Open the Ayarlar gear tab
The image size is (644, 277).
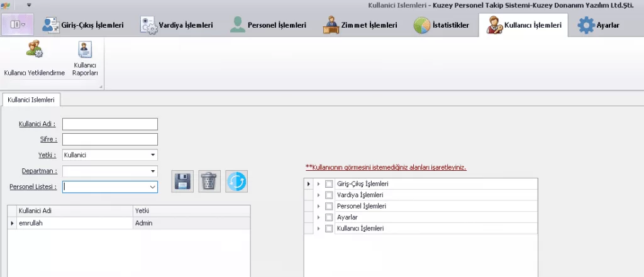point(599,25)
